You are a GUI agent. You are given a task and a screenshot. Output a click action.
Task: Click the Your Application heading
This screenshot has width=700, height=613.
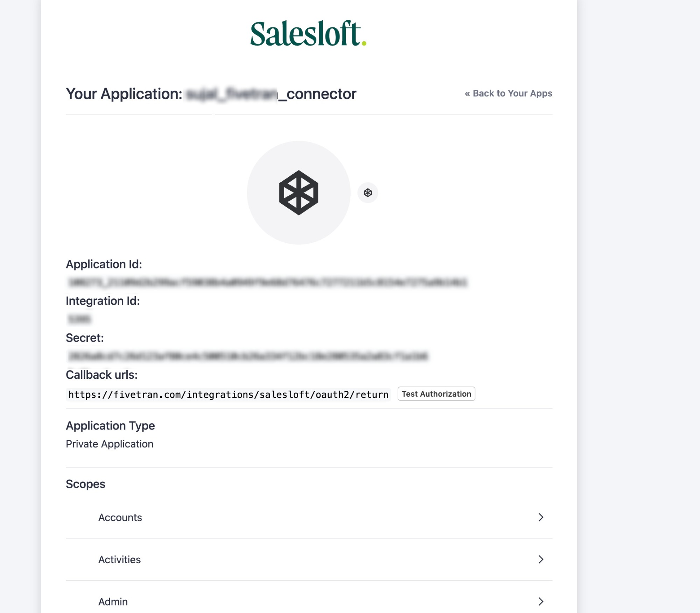211,94
